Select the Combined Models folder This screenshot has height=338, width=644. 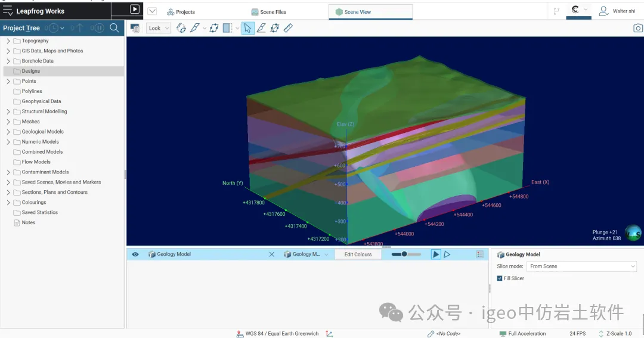42,152
